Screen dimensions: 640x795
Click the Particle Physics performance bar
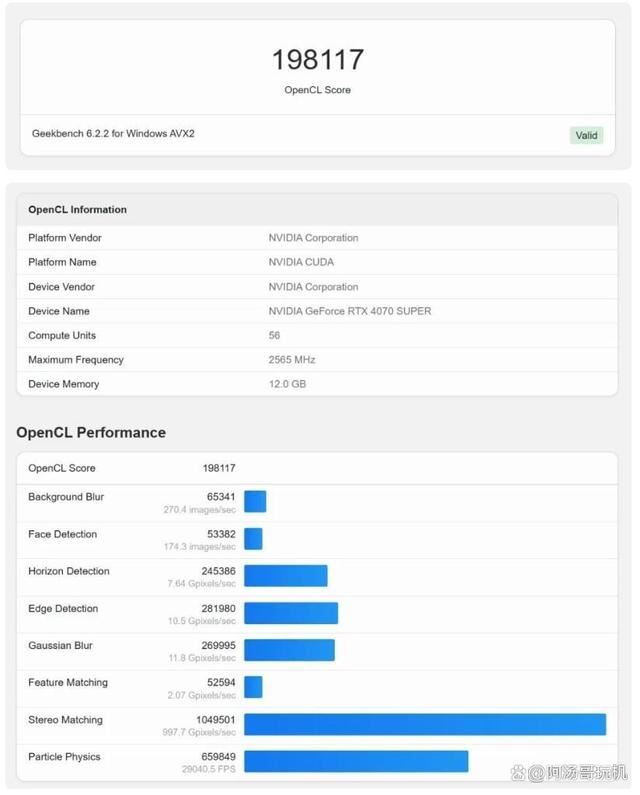pos(356,762)
